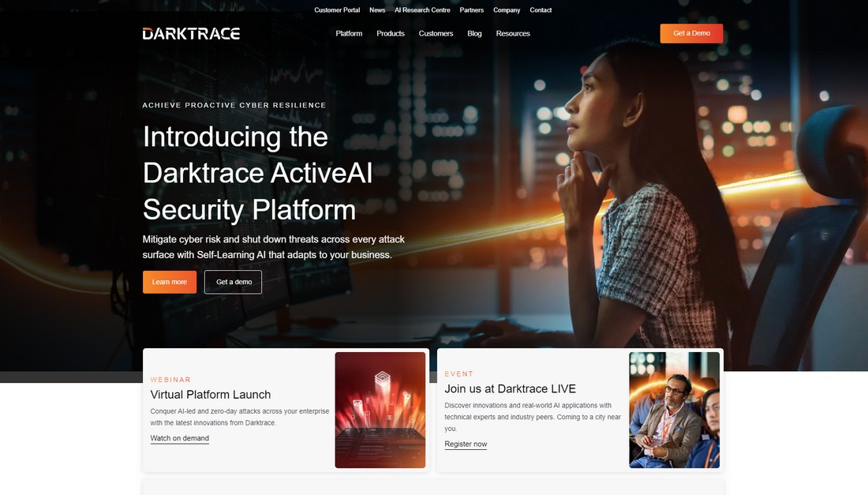Open the Resources navigation menu
The height and width of the screenshot is (495, 868).
[513, 33]
